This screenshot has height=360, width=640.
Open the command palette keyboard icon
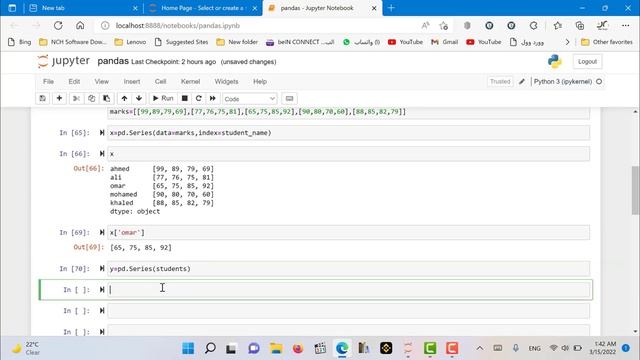coord(289,98)
